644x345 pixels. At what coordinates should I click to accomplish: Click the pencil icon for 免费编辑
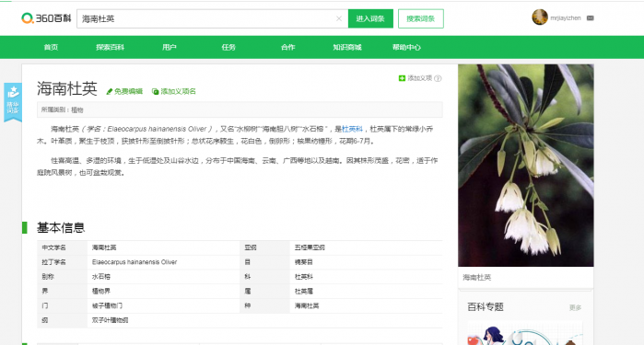[110, 91]
